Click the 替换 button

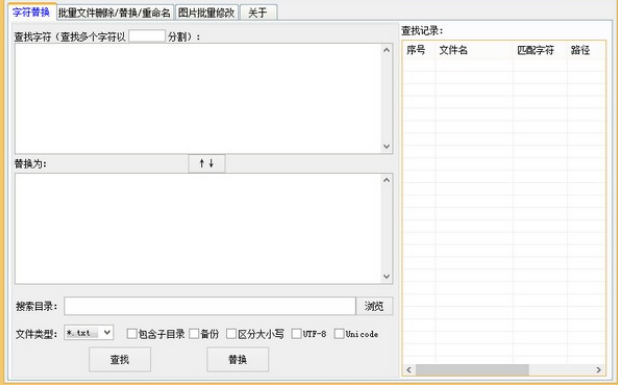[x=238, y=359]
